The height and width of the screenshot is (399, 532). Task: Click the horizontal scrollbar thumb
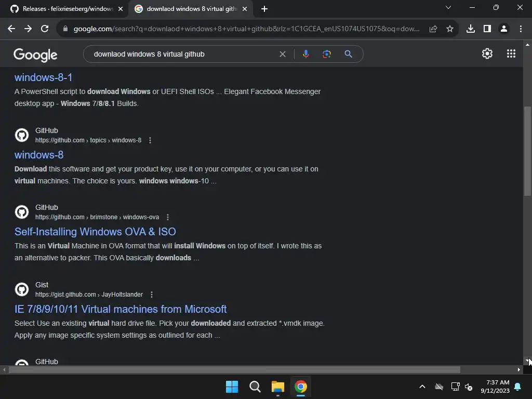point(234,370)
